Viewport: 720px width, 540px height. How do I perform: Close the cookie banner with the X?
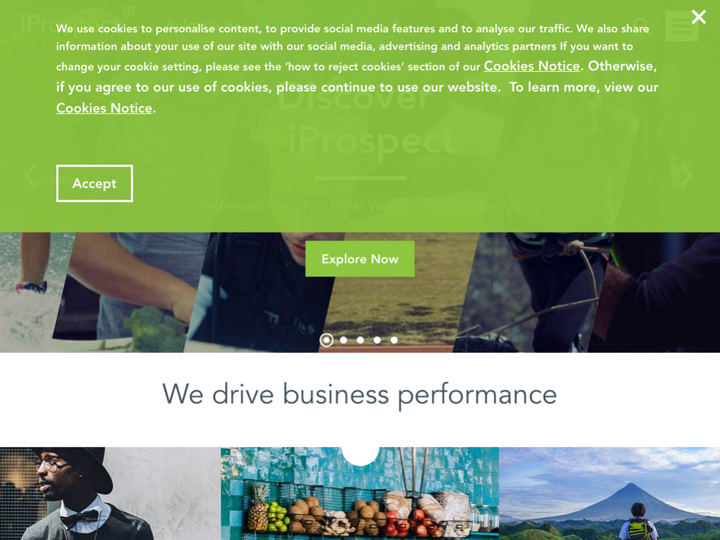pos(698,17)
